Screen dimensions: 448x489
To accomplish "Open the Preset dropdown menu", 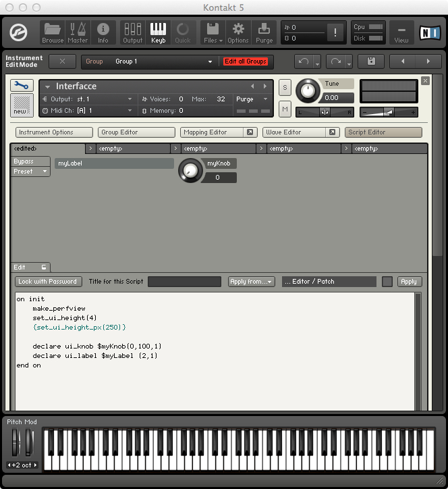I will [31, 172].
